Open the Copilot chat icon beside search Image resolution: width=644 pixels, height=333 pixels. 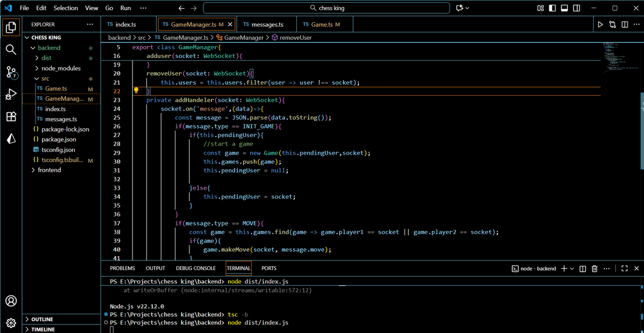tap(459, 8)
